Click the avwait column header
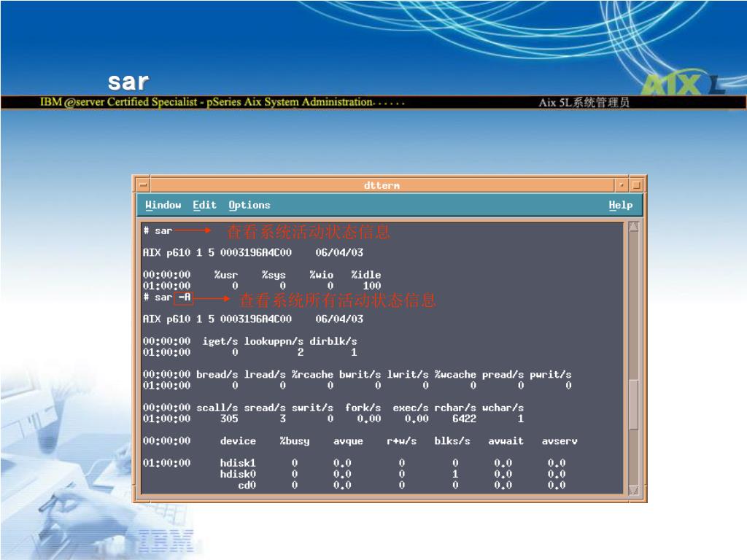This screenshot has width=747, height=560. (x=506, y=441)
